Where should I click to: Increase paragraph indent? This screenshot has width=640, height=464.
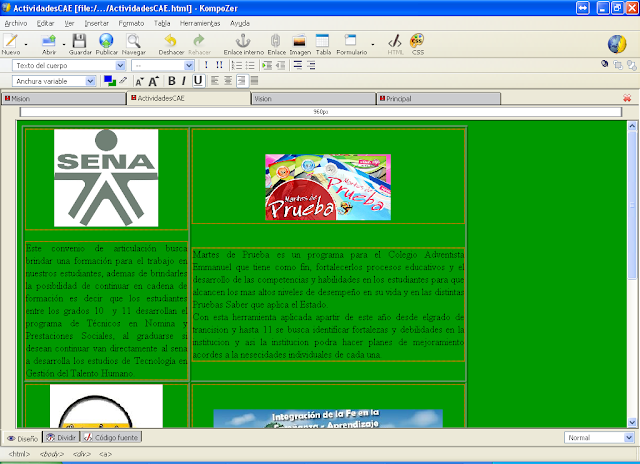pos(267,65)
